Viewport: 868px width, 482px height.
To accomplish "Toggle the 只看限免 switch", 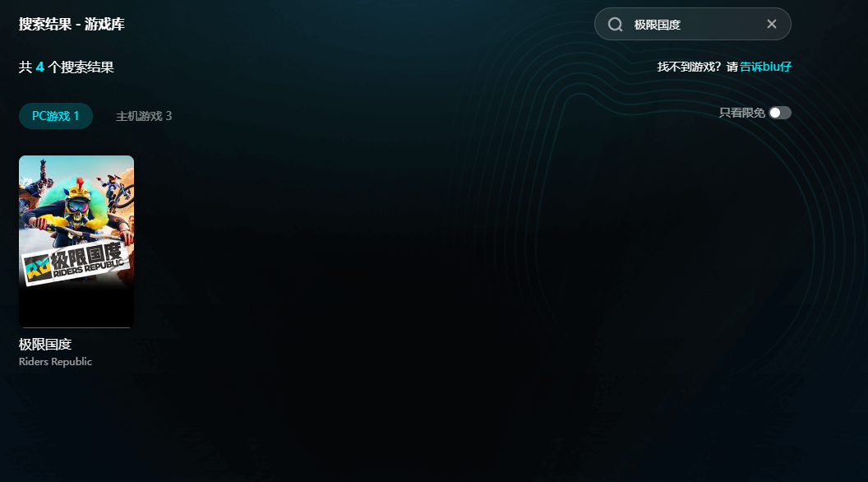I will tap(780, 113).
